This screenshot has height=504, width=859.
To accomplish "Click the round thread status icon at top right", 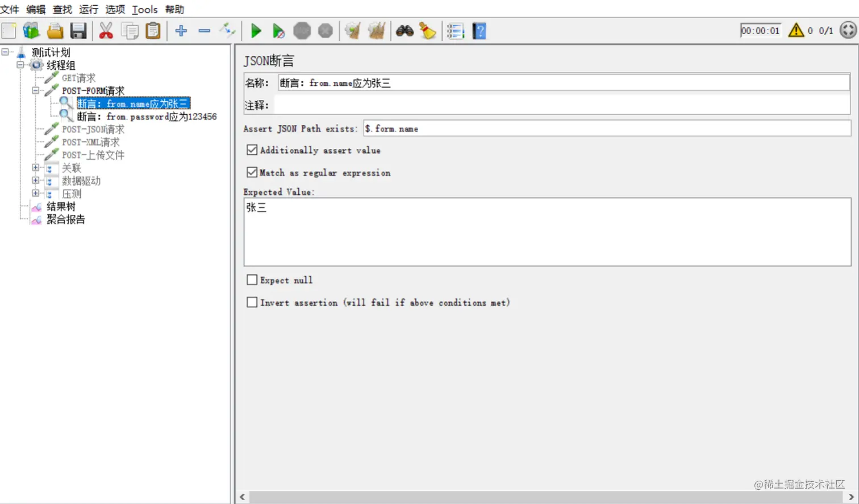I will [848, 30].
